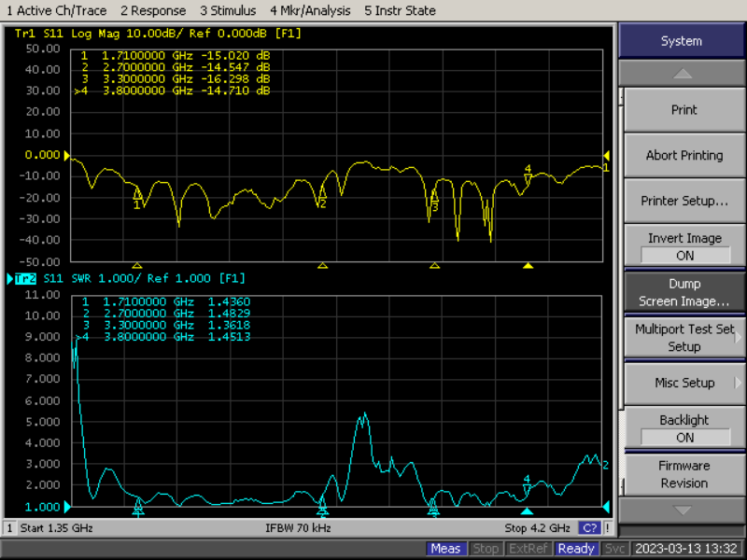Click the C? correction status indicator

(x=590, y=528)
